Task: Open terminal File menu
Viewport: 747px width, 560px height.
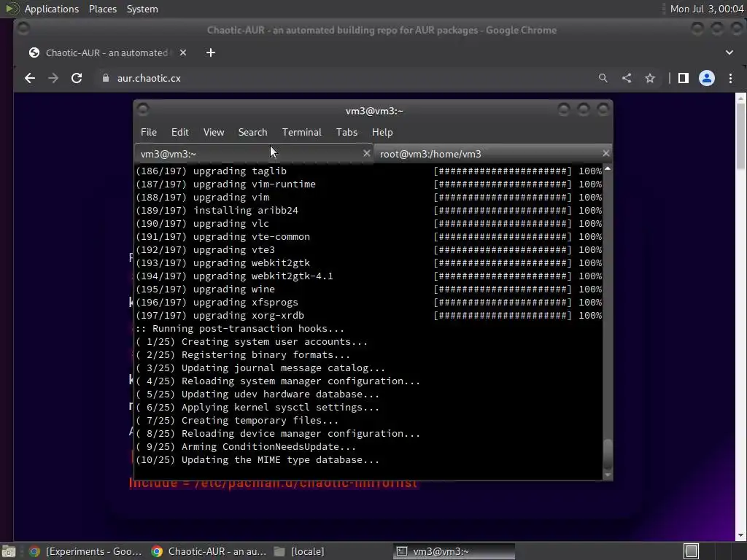Action: (149, 133)
